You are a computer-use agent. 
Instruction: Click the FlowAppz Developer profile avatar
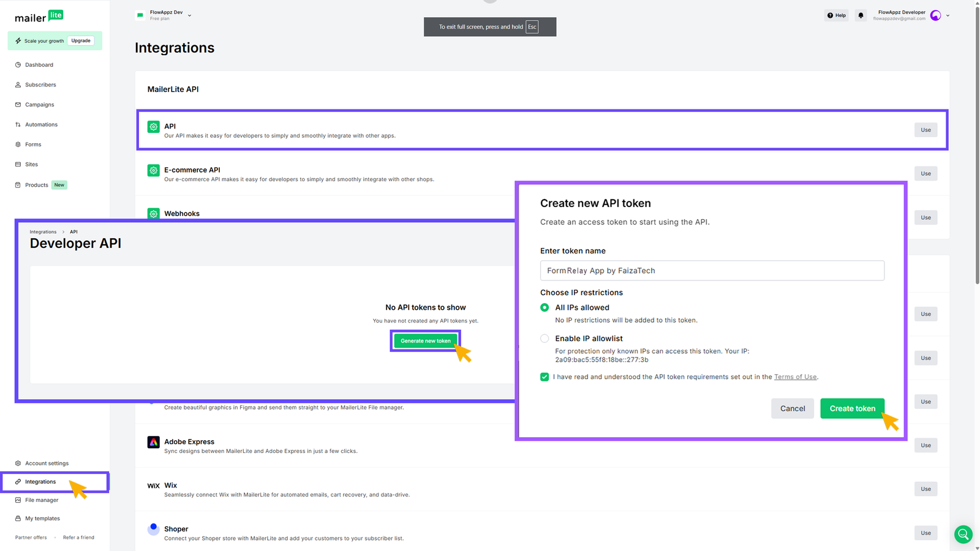(x=935, y=15)
